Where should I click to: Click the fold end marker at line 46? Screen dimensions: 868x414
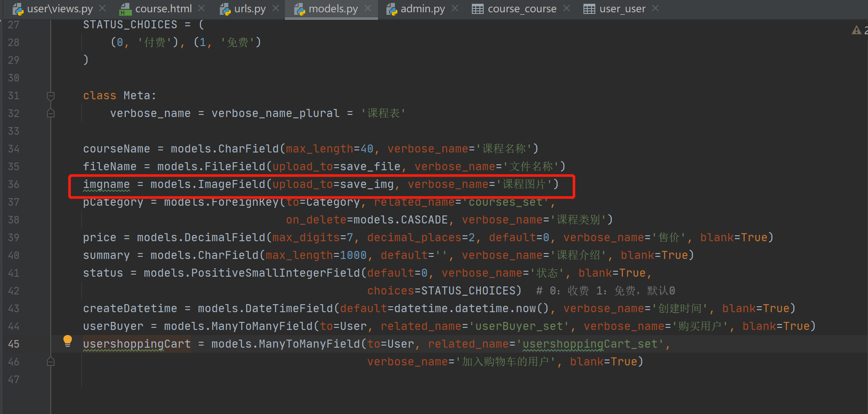click(x=51, y=362)
